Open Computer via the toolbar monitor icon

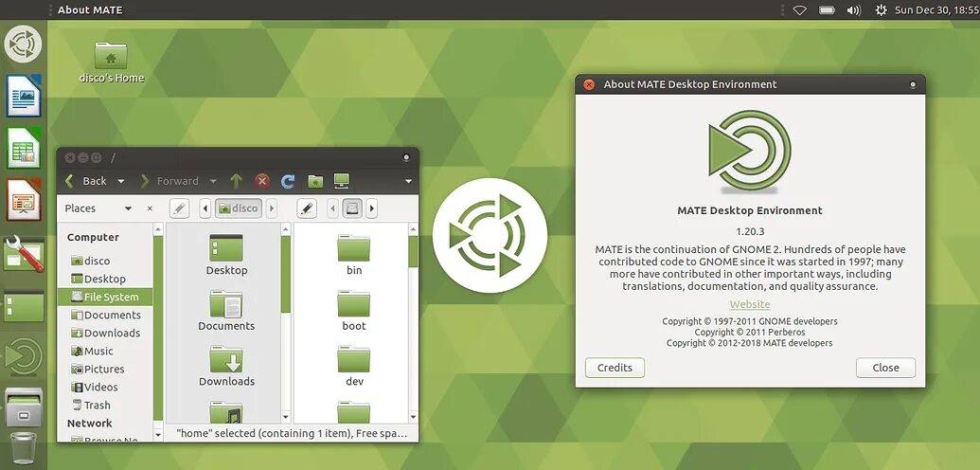pyautogui.click(x=341, y=181)
